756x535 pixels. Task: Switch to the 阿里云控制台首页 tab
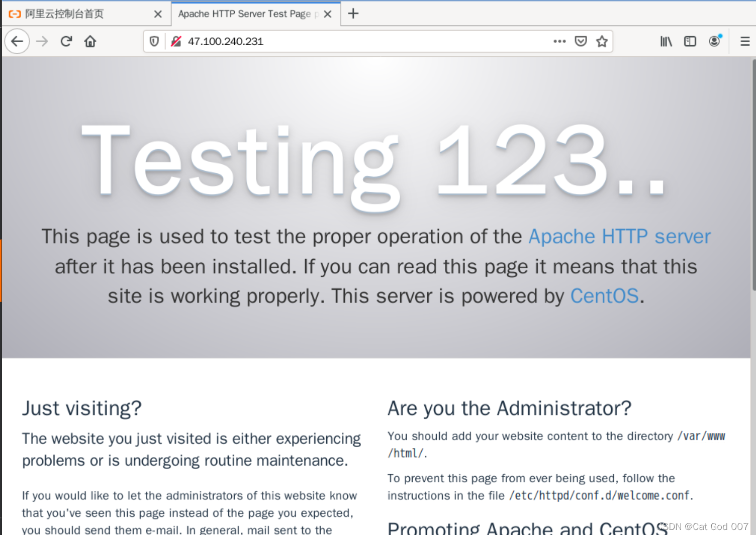84,14
